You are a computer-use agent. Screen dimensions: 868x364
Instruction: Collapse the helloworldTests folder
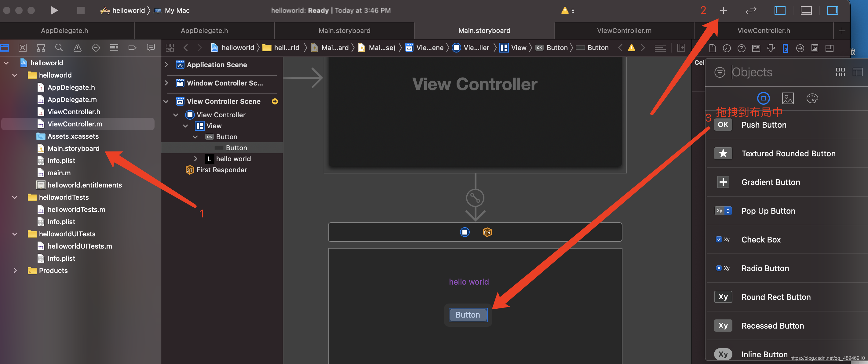point(15,197)
